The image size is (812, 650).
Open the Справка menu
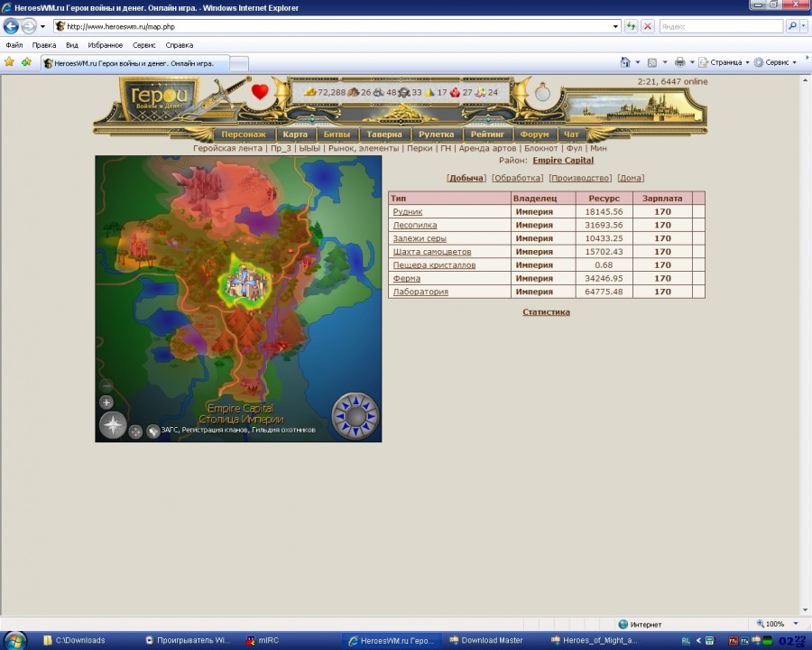[x=180, y=45]
